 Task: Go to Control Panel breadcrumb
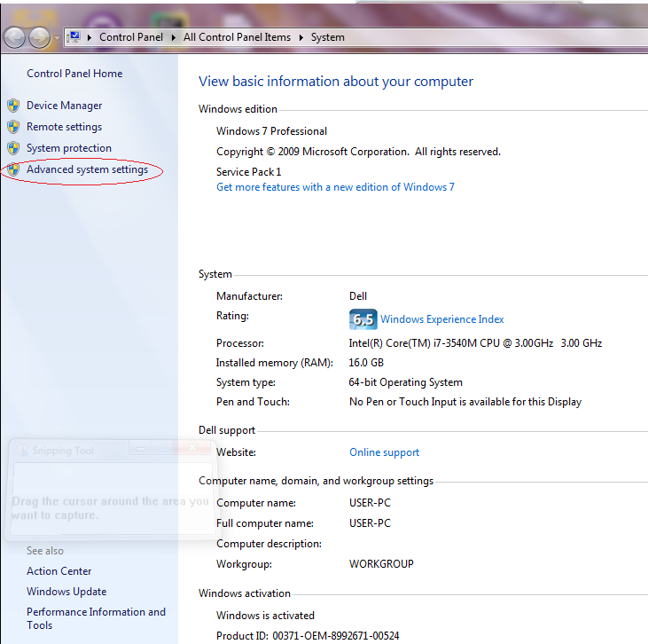pyautogui.click(x=131, y=37)
